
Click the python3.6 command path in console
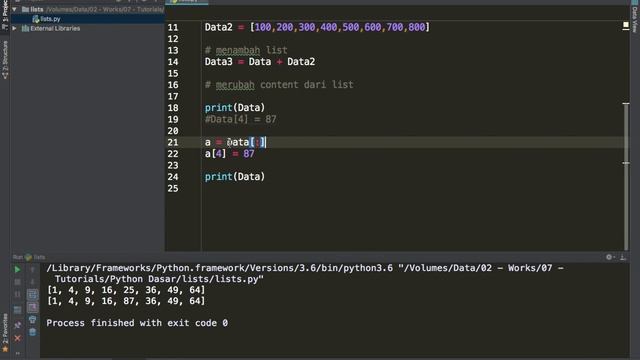click(x=304, y=273)
